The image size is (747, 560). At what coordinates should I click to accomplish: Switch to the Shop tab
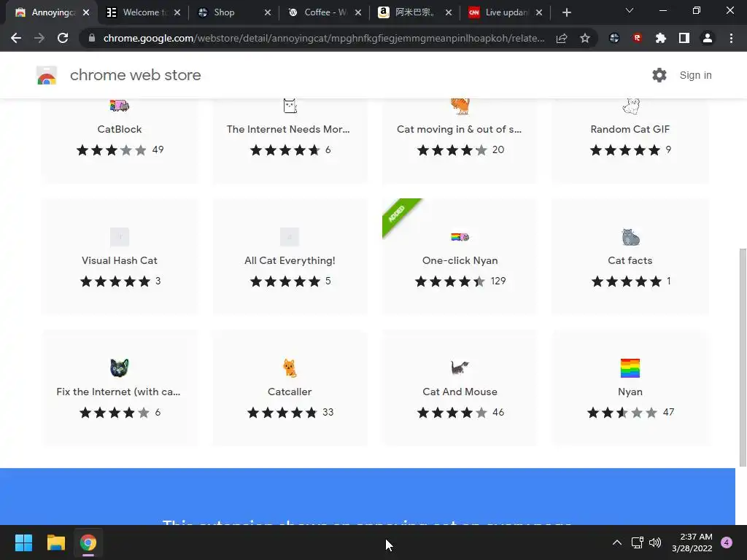coord(234,12)
